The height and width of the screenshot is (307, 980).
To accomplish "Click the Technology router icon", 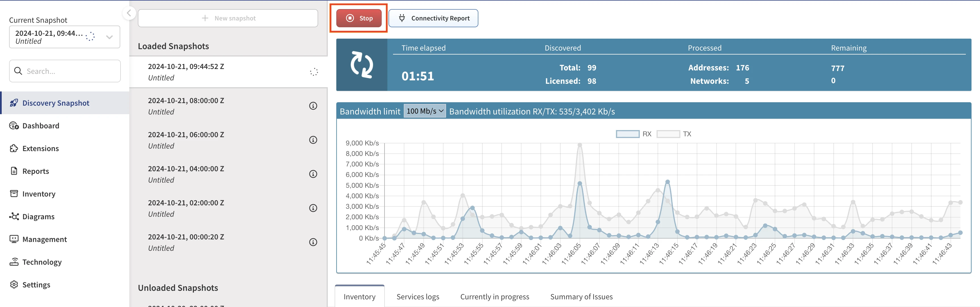I will click(x=14, y=262).
